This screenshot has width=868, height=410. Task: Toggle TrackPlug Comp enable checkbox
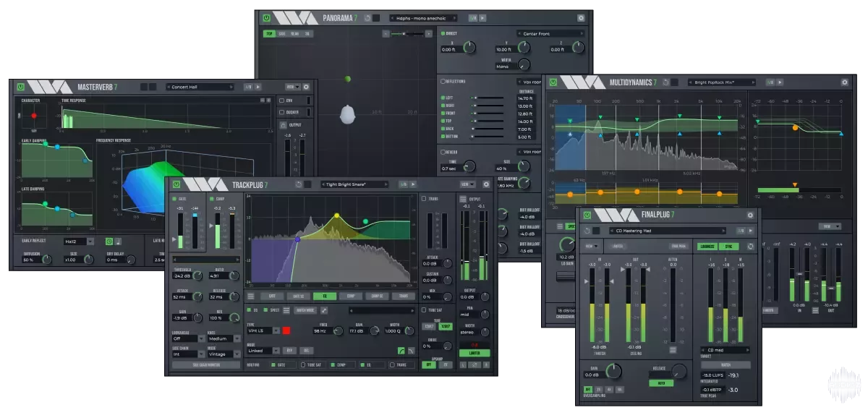213,198
